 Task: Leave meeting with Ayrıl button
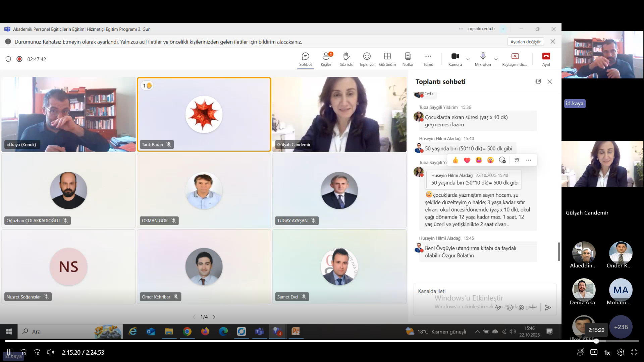tap(546, 56)
